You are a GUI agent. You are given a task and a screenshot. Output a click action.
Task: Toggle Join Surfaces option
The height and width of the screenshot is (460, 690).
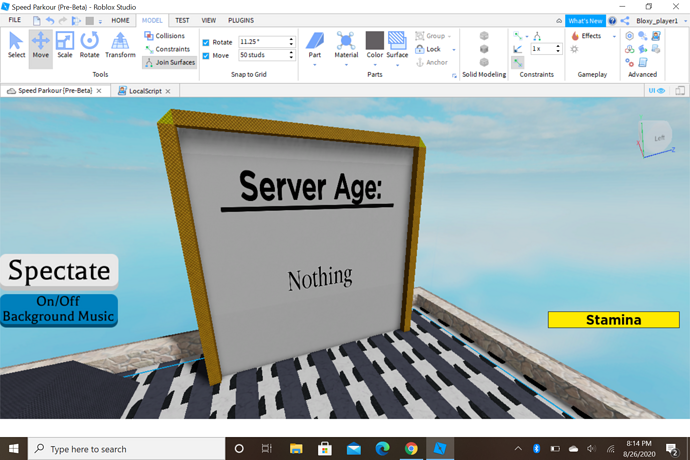[169, 62]
